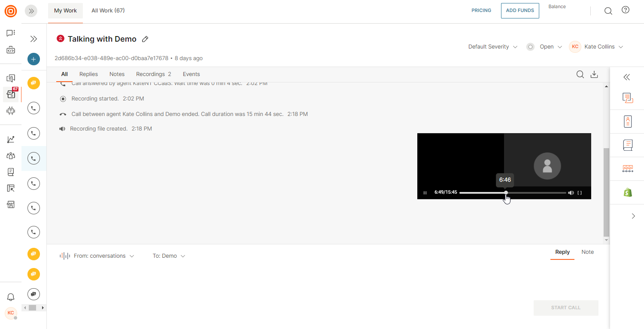Viewport: 644px width, 329px height.
Task: Open the contact card icon in right sidebar
Action: tap(628, 122)
